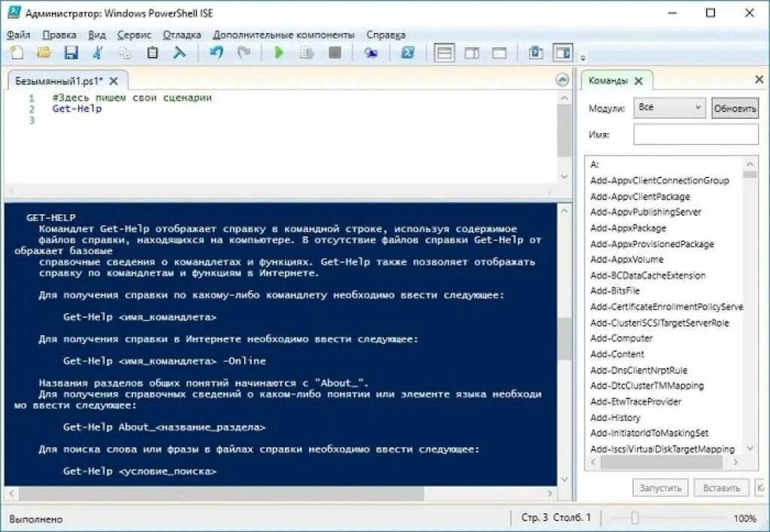The width and height of the screenshot is (770, 532).
Task: Open the Вид menu
Action: coord(97,35)
